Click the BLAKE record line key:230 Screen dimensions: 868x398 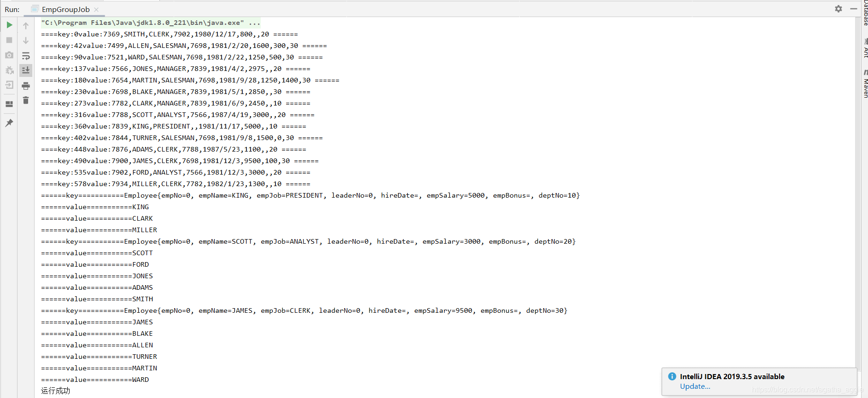tap(176, 92)
